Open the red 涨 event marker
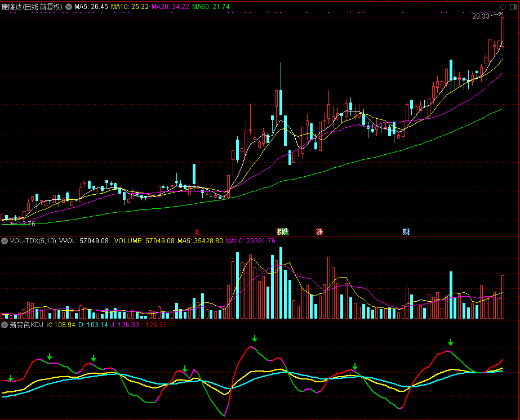 tap(319, 232)
